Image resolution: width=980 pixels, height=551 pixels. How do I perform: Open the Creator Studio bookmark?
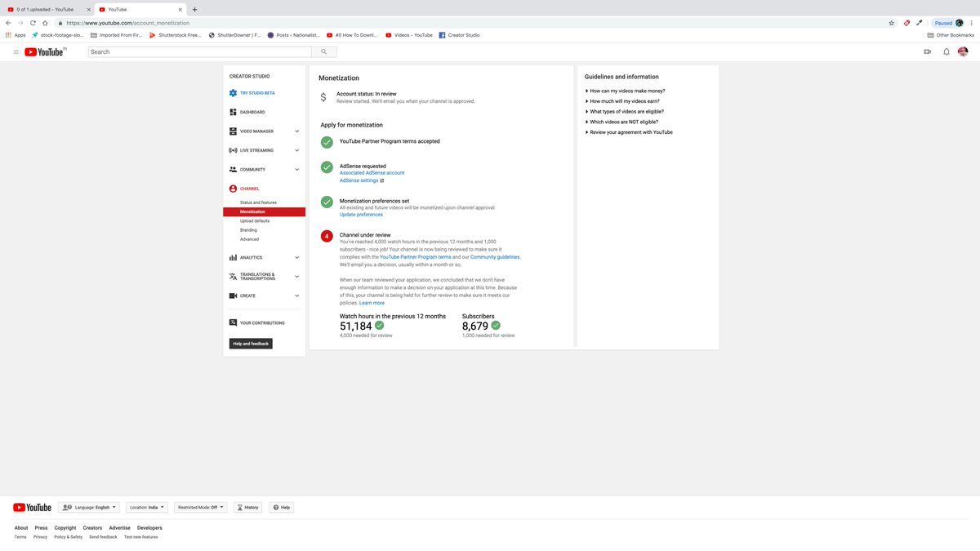[459, 35]
